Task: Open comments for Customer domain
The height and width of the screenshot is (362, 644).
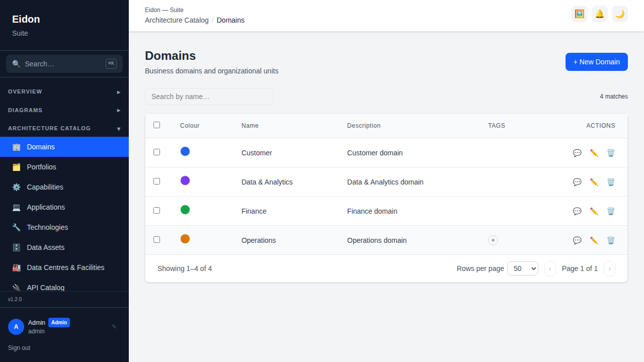Action: point(577,153)
